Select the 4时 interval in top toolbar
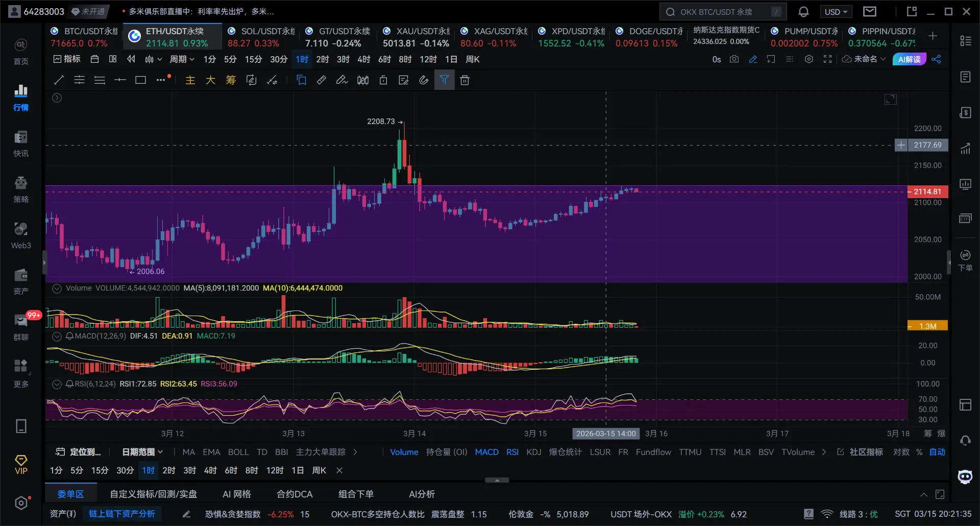 [x=363, y=59]
